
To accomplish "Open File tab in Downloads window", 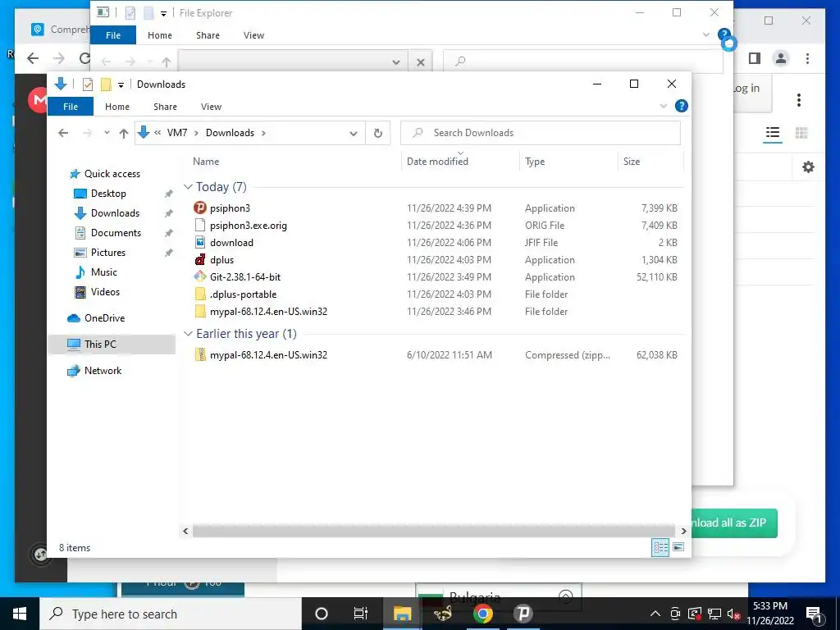I will [x=71, y=107].
